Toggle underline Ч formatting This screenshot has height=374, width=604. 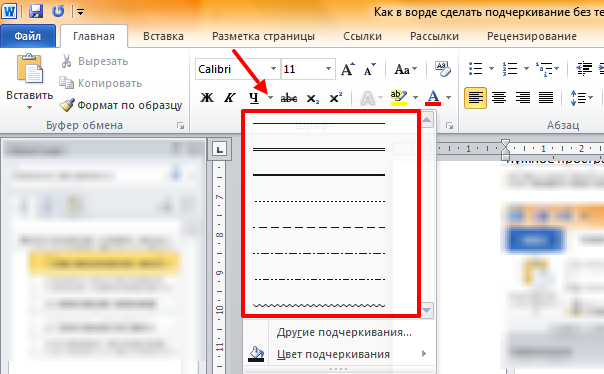pos(253,97)
